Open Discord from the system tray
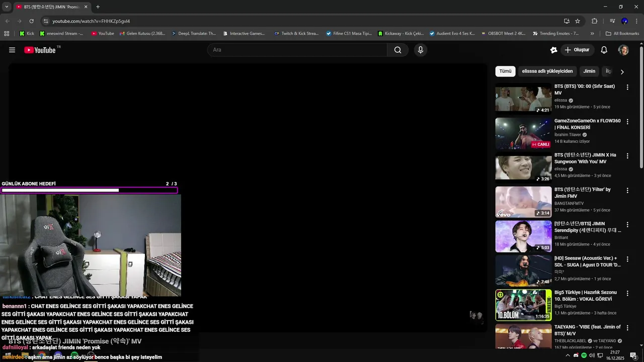 pyautogui.click(x=576, y=355)
